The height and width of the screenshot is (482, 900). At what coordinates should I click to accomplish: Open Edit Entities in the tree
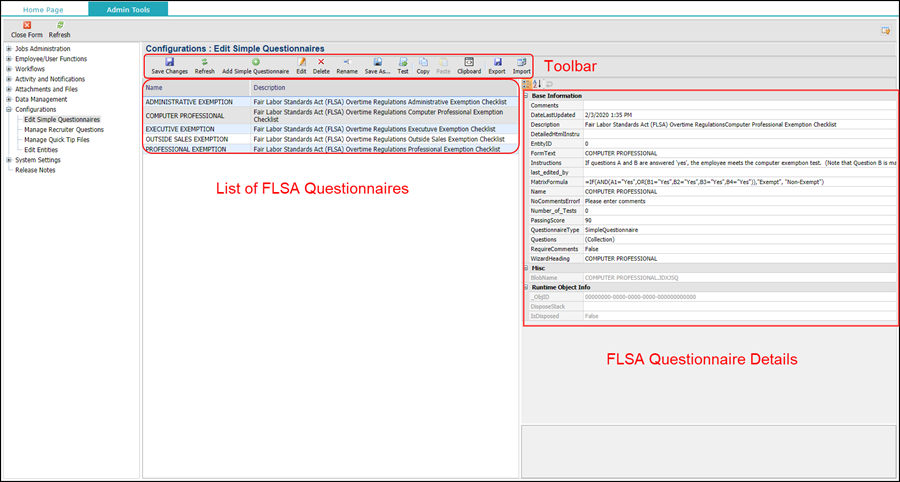click(41, 150)
